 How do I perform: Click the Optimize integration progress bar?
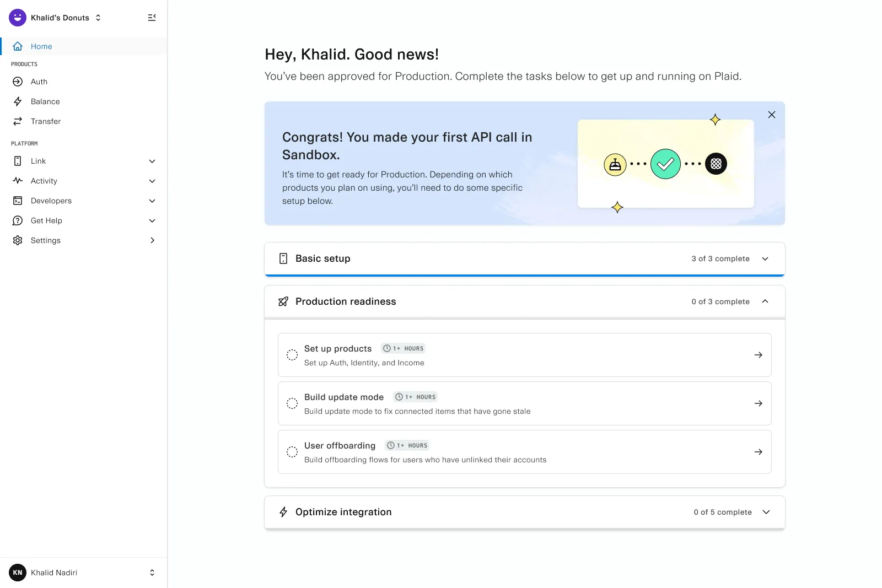(x=525, y=529)
